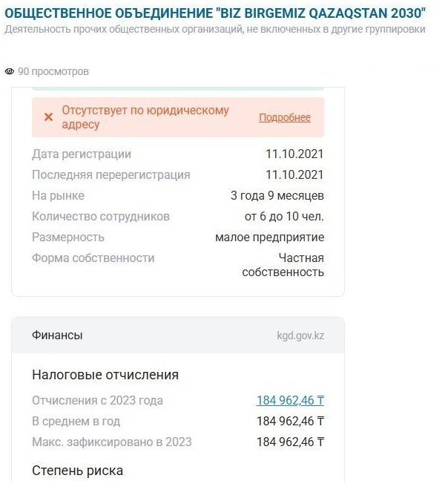Image resolution: width=445 pixels, height=504 pixels.
Task: Click the red X warning icon
Action: 48,117
